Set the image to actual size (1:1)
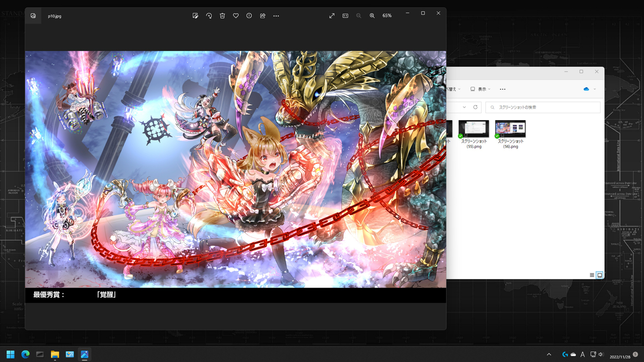644x362 pixels. 345,16
